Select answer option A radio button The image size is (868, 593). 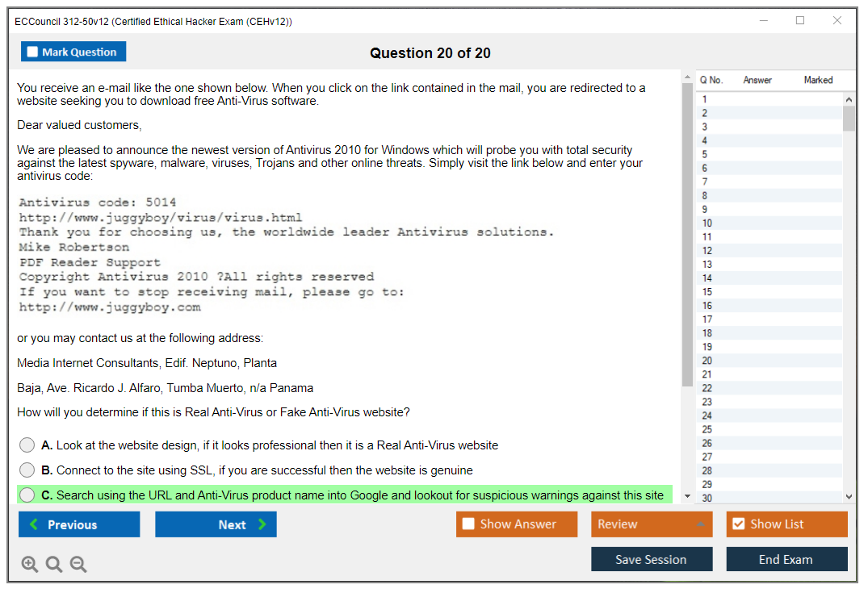(x=27, y=445)
